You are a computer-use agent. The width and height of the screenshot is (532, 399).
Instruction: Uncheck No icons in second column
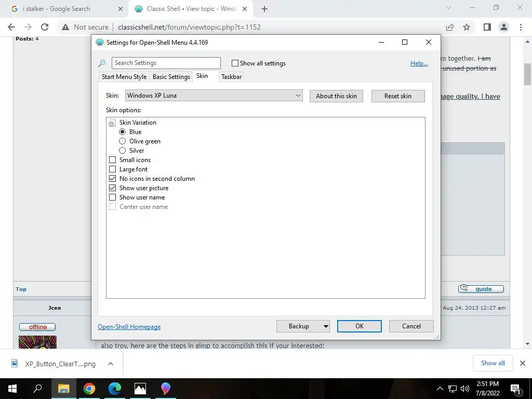(x=112, y=179)
